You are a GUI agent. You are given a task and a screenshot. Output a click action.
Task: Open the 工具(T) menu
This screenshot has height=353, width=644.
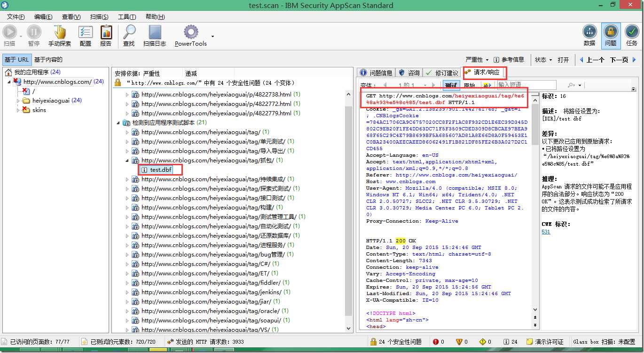[x=127, y=17]
